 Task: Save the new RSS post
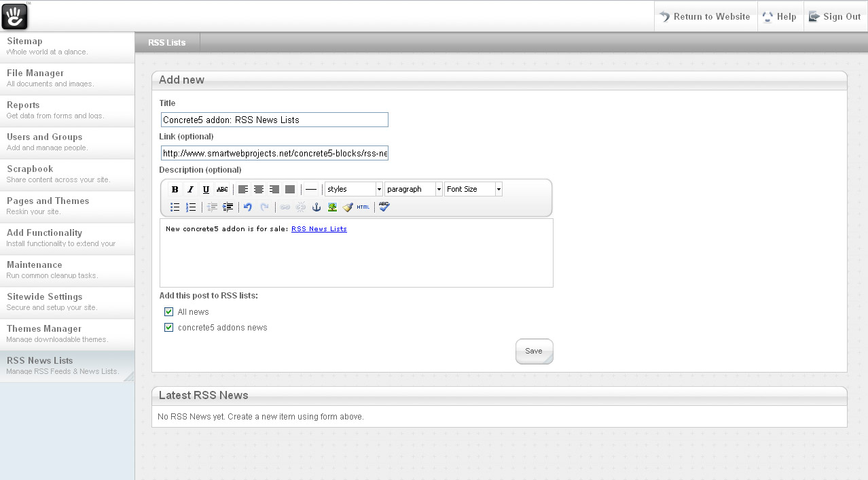coord(534,352)
